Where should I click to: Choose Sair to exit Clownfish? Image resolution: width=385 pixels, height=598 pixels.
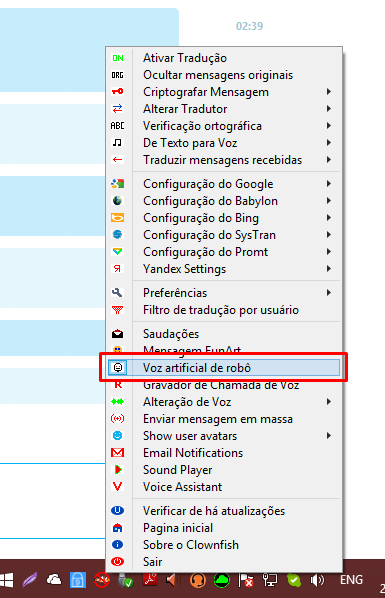[x=224, y=562]
